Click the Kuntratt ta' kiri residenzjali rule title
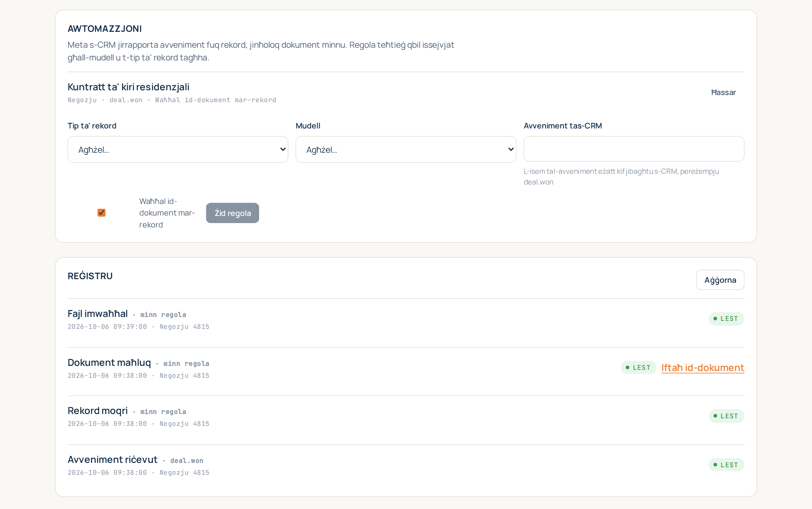This screenshot has height=509, width=812. coord(129,87)
